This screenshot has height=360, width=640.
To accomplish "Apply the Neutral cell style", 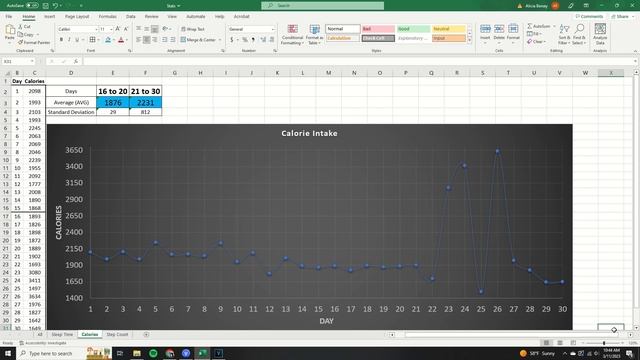I will [449, 29].
